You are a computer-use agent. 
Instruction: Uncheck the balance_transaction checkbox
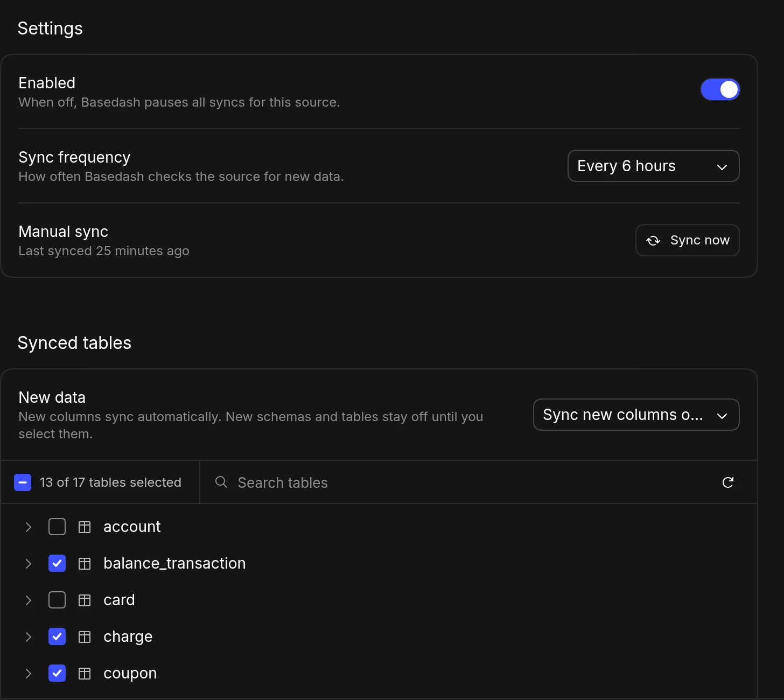57,563
